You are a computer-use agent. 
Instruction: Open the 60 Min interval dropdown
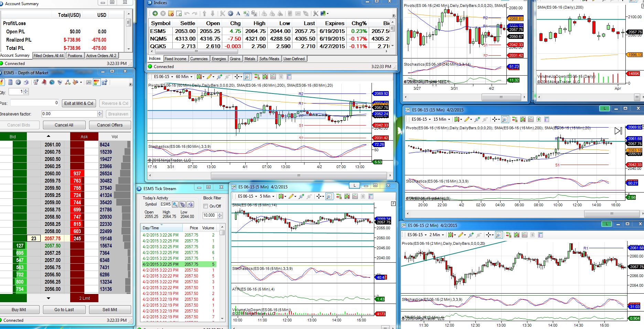pos(184,77)
